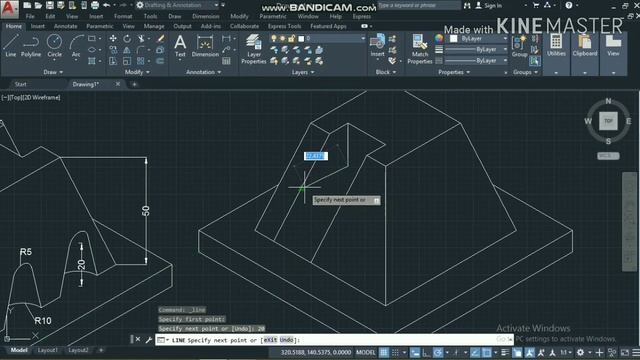Click the TOP face of ViewCube
640x360 pixels.
[608, 121]
